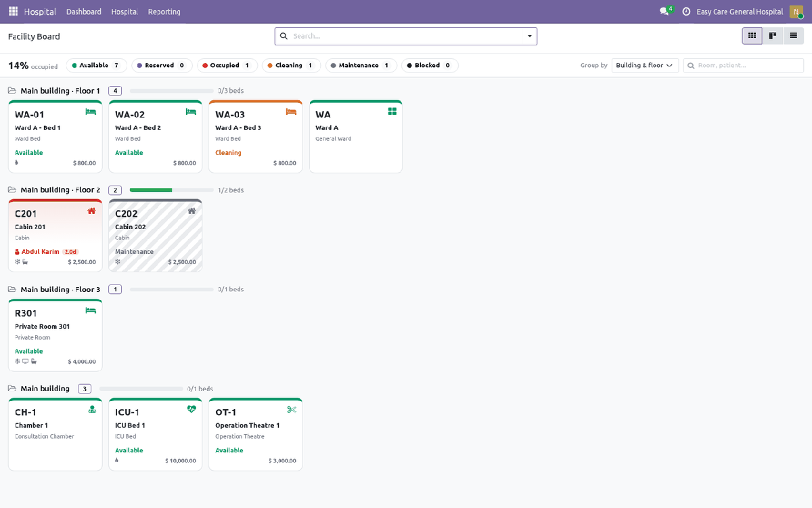Click the ward grid icon on the WA card

(x=392, y=112)
